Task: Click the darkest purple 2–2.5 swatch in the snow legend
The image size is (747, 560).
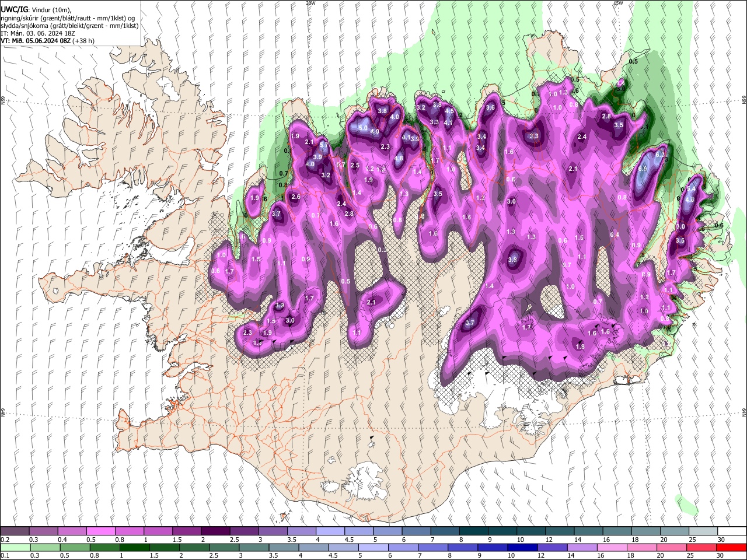Action: [215, 531]
